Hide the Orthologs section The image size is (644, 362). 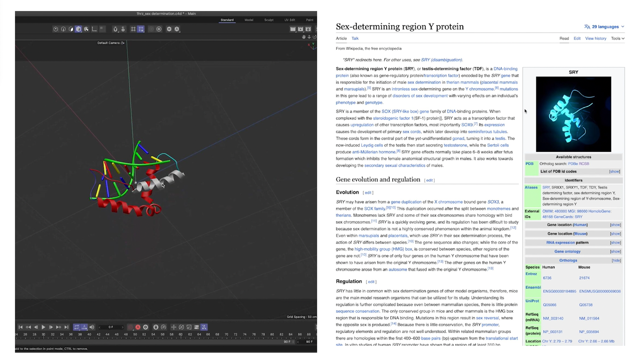tap(616, 261)
